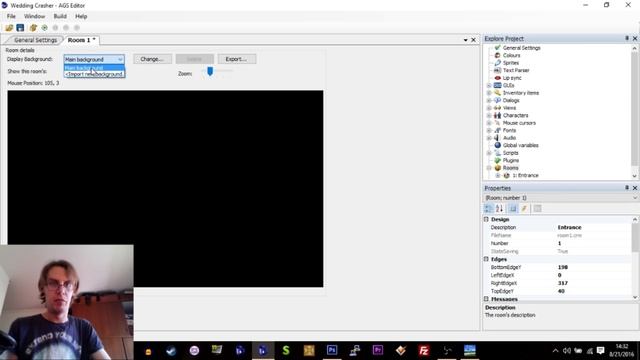This screenshot has width=640, height=360.
Task: Sort properties alphabetically
Action: tap(499, 209)
